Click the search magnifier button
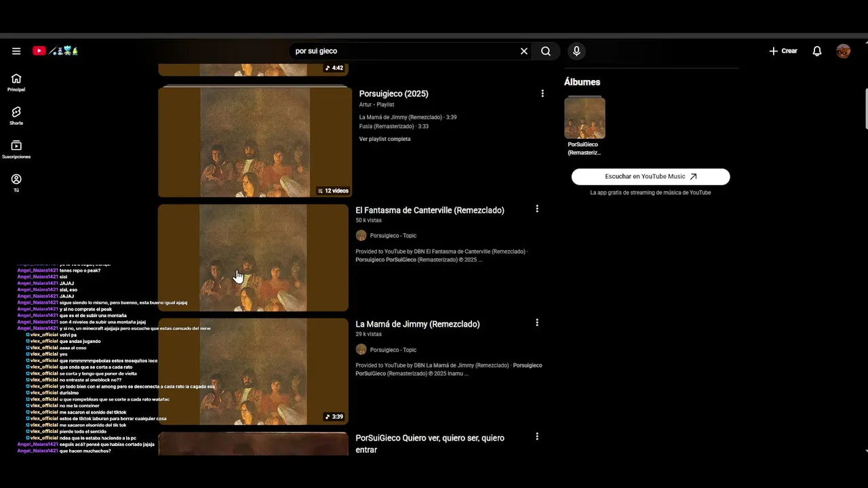The image size is (868, 488). (x=546, y=51)
